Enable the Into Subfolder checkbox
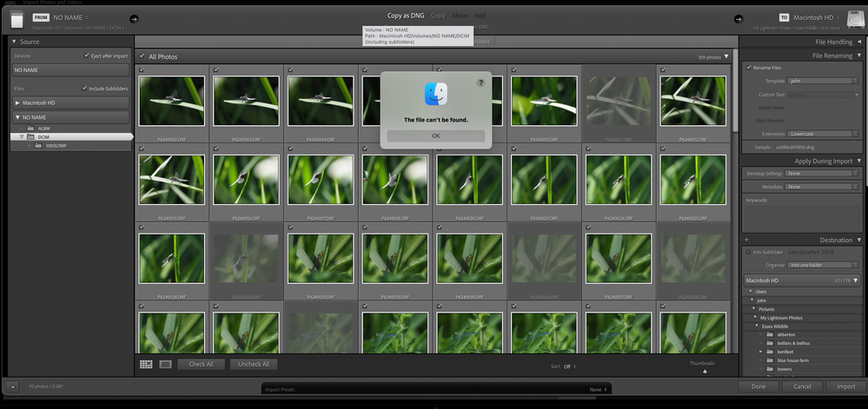 [x=749, y=252]
